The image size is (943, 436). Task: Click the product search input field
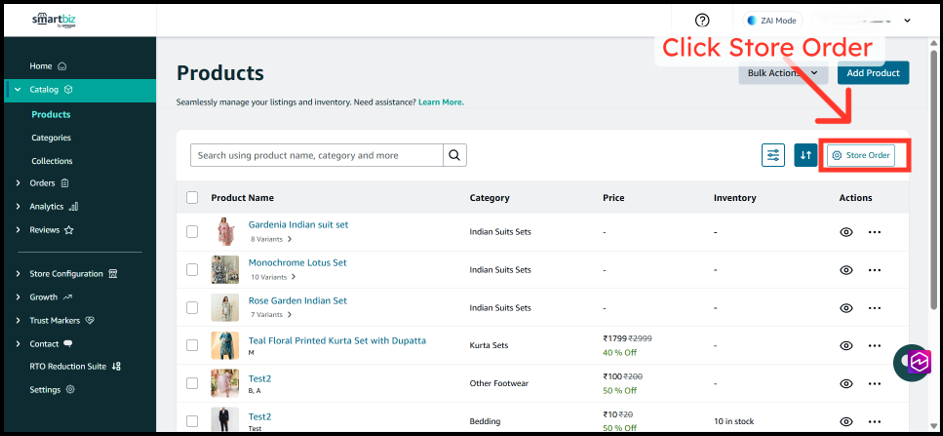316,155
